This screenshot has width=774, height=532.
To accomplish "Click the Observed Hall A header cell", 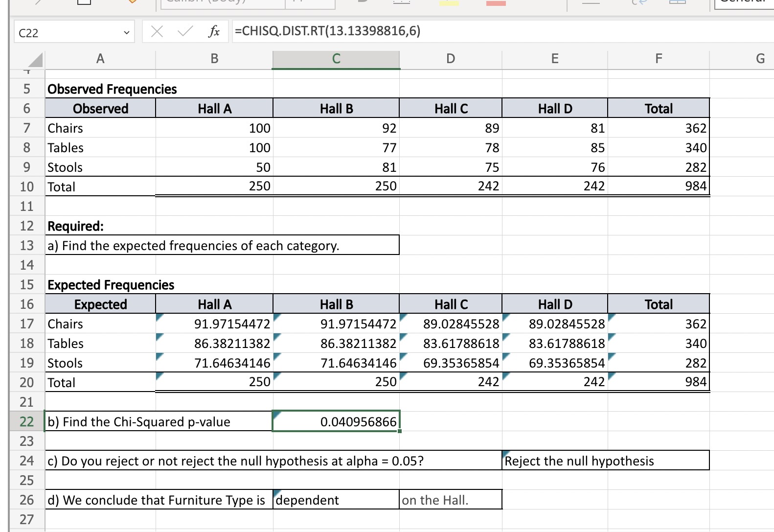I will [214, 108].
